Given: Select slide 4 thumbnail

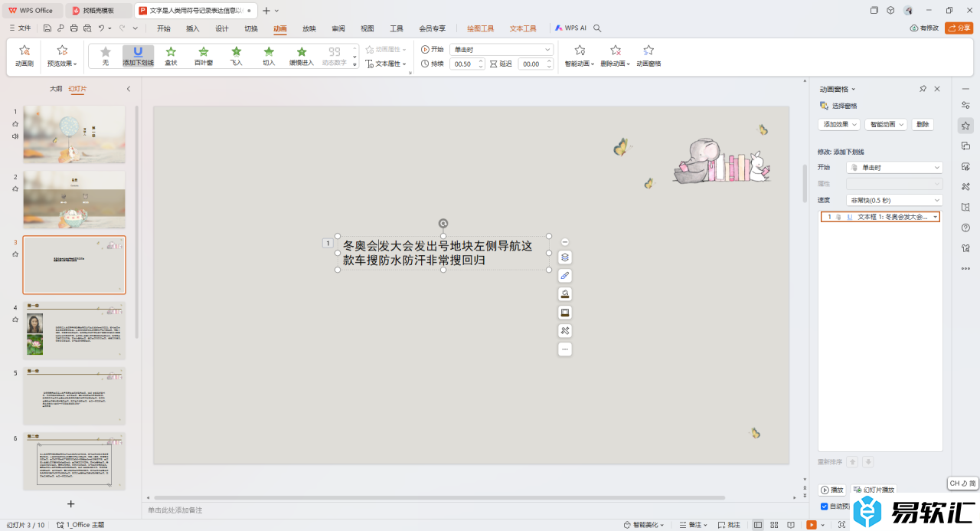Looking at the screenshot, I should [x=74, y=330].
